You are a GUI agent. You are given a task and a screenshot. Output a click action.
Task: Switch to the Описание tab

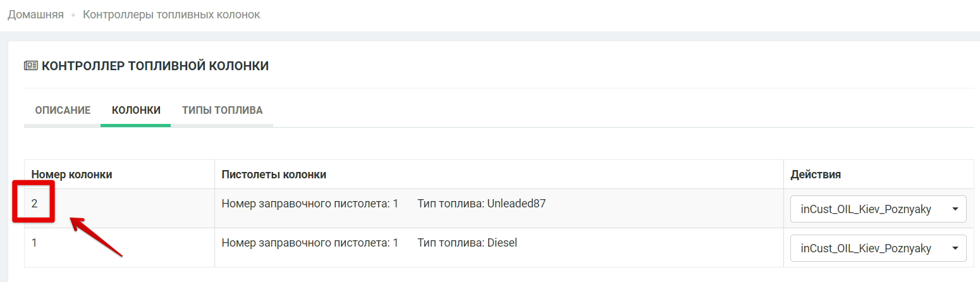(x=63, y=110)
